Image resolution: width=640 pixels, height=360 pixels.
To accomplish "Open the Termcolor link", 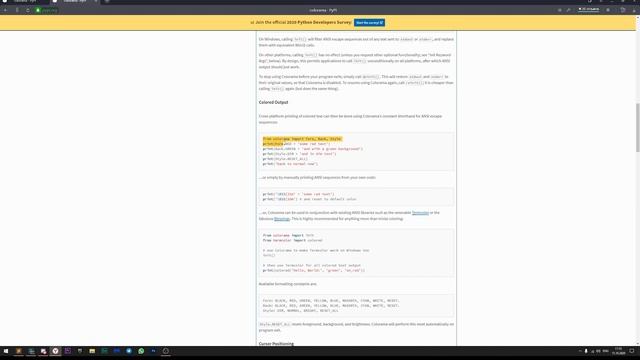I will (x=420, y=213).
